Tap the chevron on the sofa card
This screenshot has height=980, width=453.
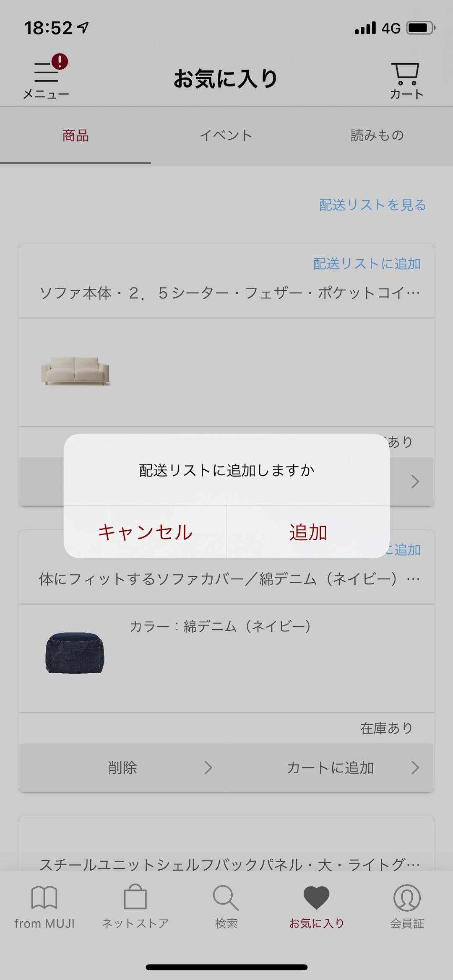tap(415, 482)
